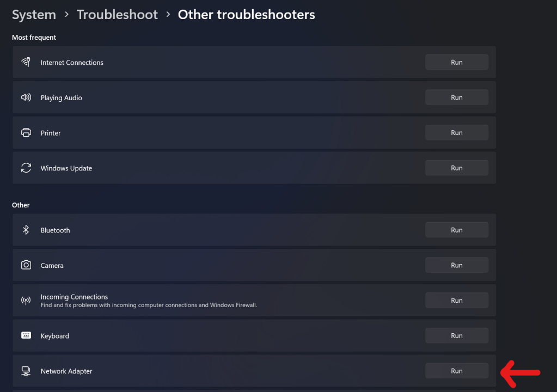Run the Playing Audio troubleshooter
557x392 pixels.
coord(456,97)
